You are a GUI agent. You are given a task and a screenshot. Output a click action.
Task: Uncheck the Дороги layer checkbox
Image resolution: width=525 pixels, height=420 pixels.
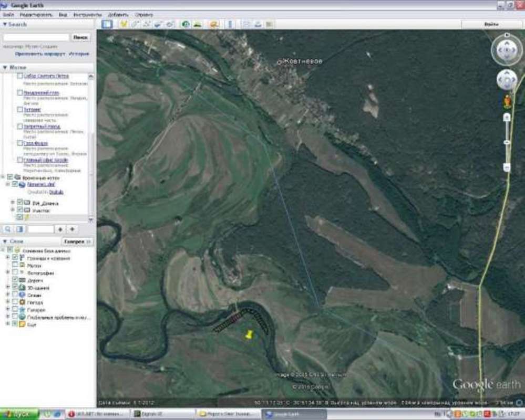15,280
